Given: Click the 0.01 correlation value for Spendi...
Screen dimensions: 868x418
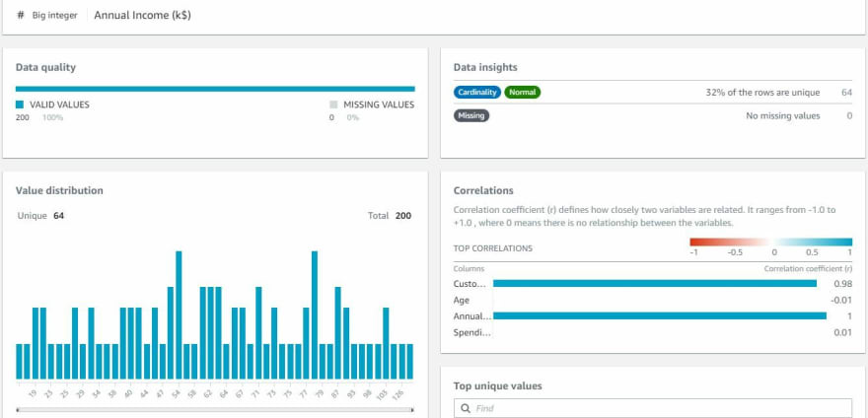Looking at the screenshot, I should click(843, 332).
